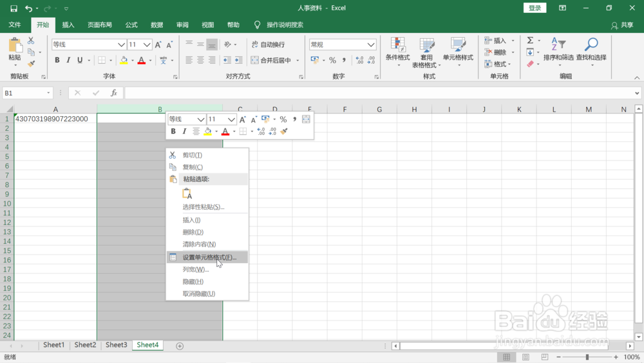Expand mini toolbar font size dropdown
644x363 pixels.
pyautogui.click(x=231, y=119)
